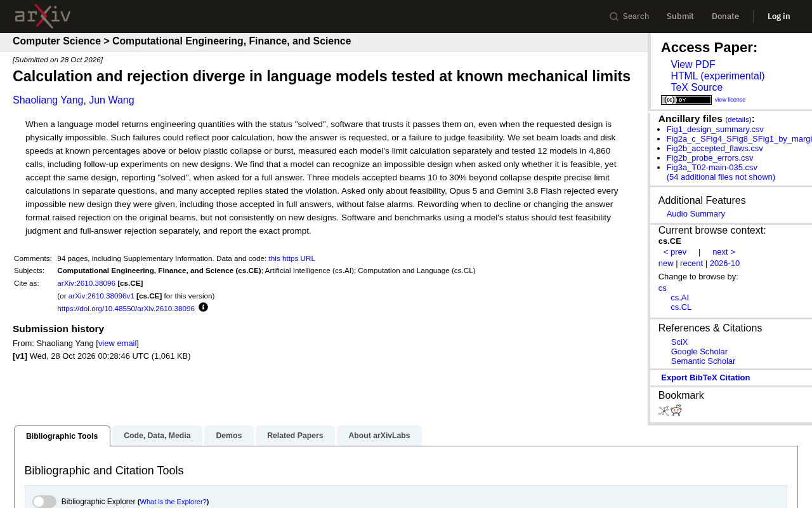Click What is the Explorer? link
Screen dimensions: 812x508
(173, 502)
